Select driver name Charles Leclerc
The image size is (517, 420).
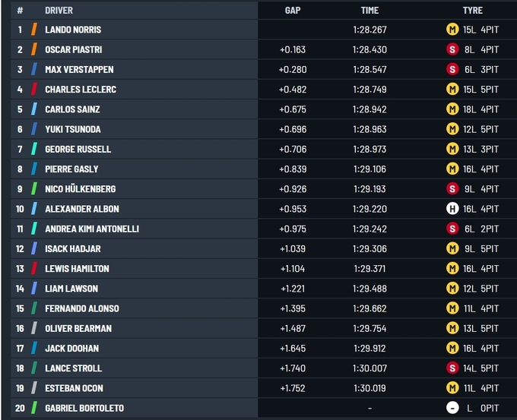(x=80, y=90)
